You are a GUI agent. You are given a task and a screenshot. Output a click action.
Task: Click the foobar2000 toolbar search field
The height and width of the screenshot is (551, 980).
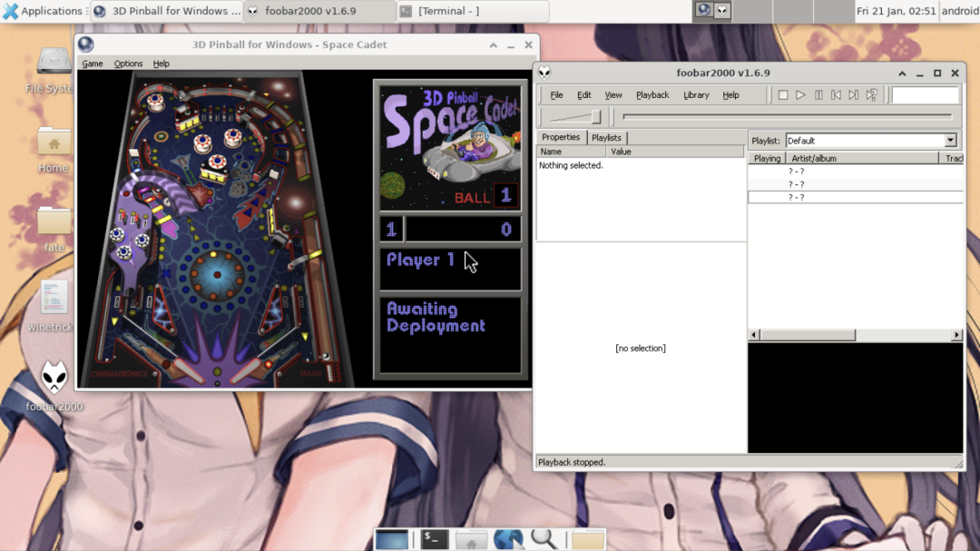[925, 95]
